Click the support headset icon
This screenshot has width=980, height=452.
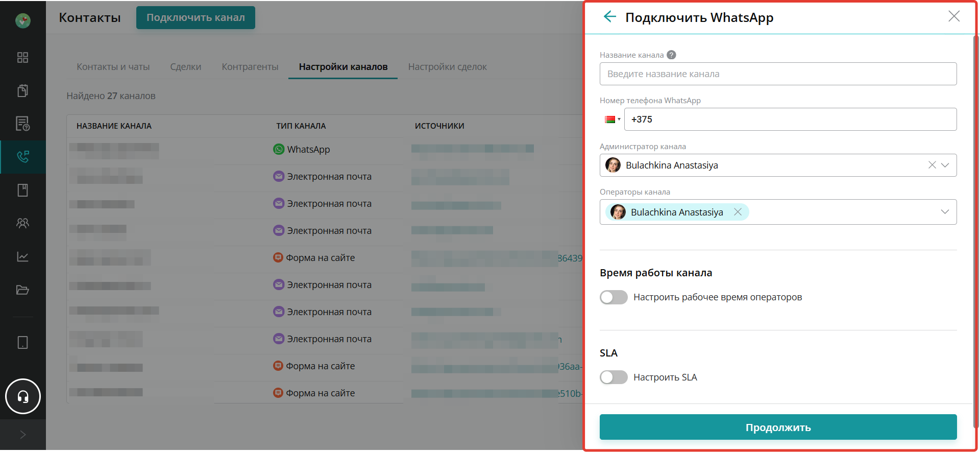pos(23,396)
